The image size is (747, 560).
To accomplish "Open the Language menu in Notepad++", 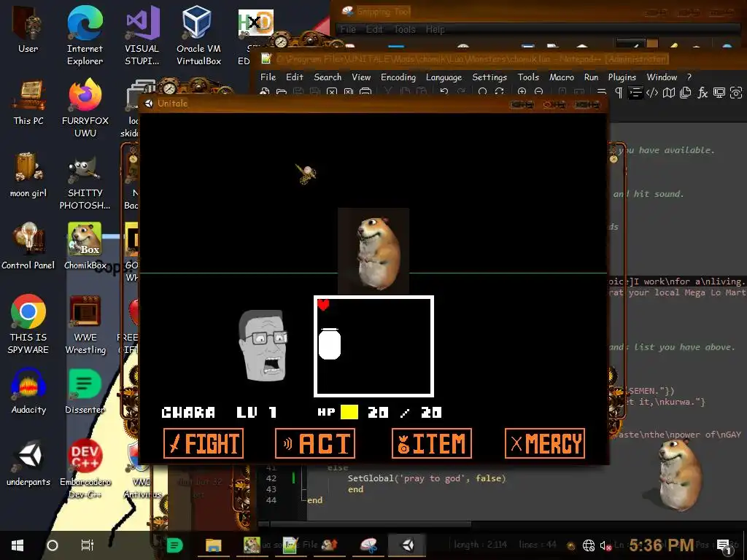I will coord(444,77).
